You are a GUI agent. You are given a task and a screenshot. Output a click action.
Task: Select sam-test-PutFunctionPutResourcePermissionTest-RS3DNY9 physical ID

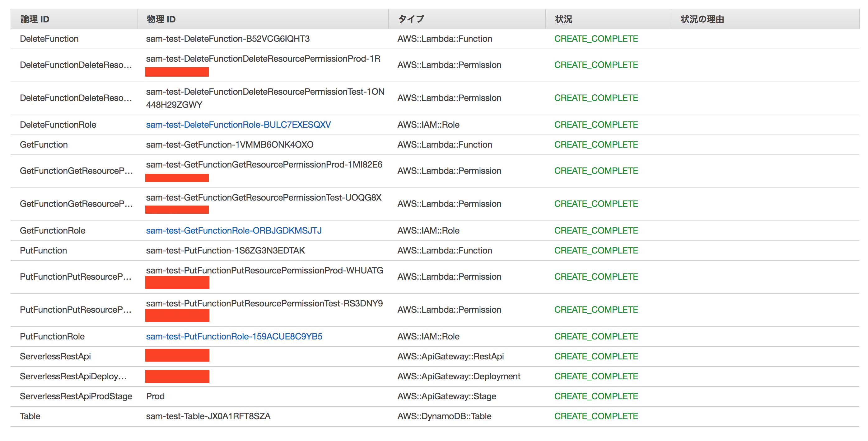coord(264,304)
